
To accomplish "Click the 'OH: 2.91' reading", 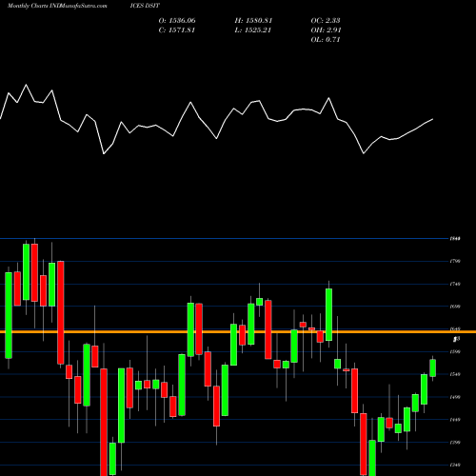I will tap(326, 30).
